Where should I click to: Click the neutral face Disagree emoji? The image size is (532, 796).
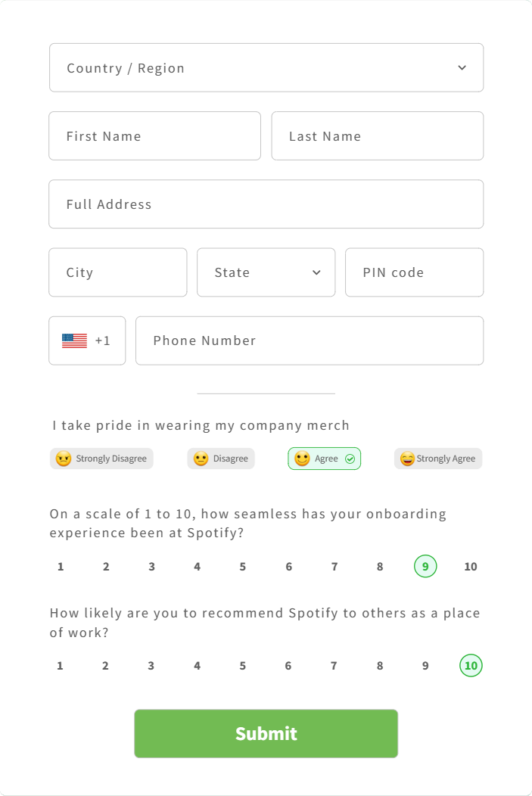201,459
